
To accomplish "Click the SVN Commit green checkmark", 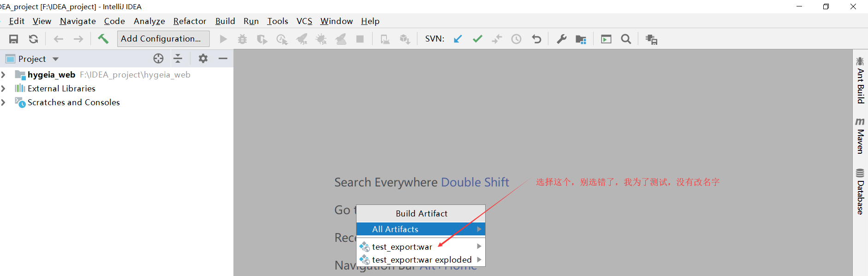I will [477, 39].
